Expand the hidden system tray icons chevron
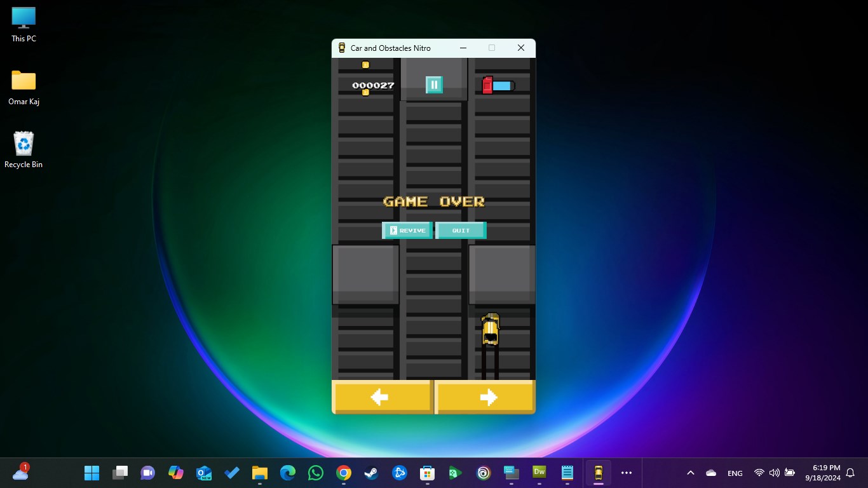Image resolution: width=868 pixels, height=488 pixels. (691, 473)
